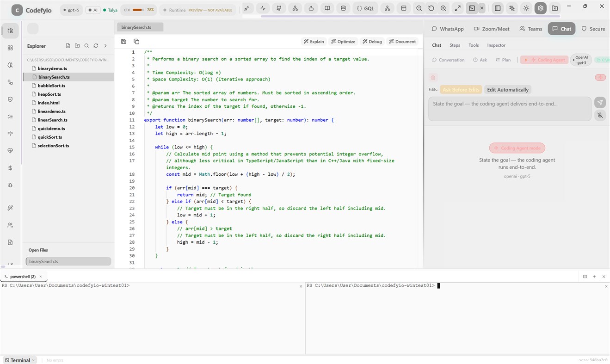
Task: Open the magic wand icon in left sidebar
Action: [x=10, y=208]
